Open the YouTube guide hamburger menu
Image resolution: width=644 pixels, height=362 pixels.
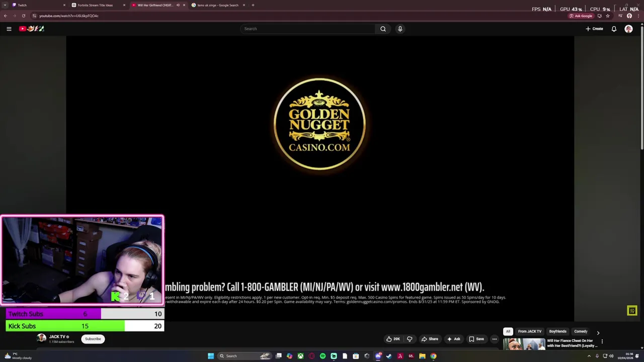point(9,29)
